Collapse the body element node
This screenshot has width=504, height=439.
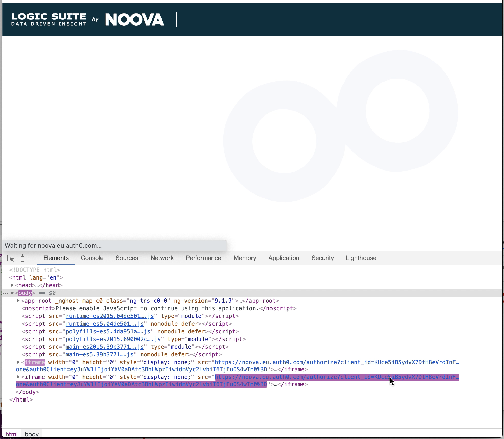[x=12, y=293]
